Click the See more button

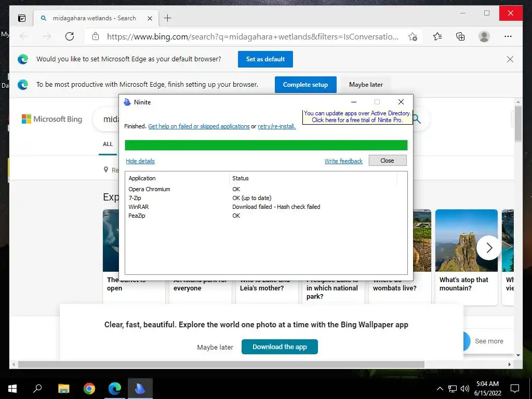489,341
